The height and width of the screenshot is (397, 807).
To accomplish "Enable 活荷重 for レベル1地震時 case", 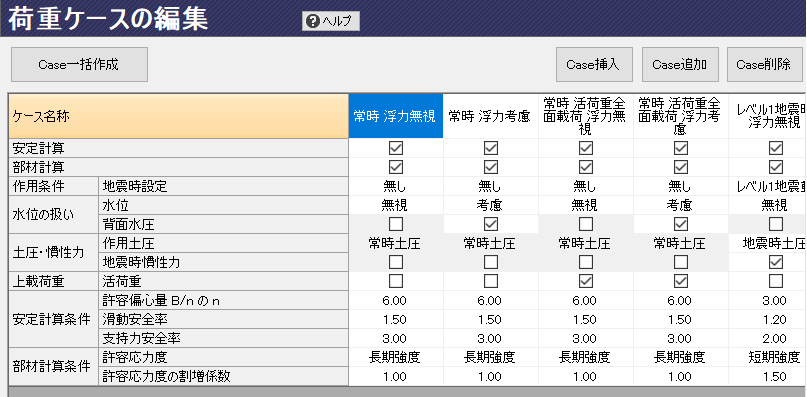I will pyautogui.click(x=776, y=281).
